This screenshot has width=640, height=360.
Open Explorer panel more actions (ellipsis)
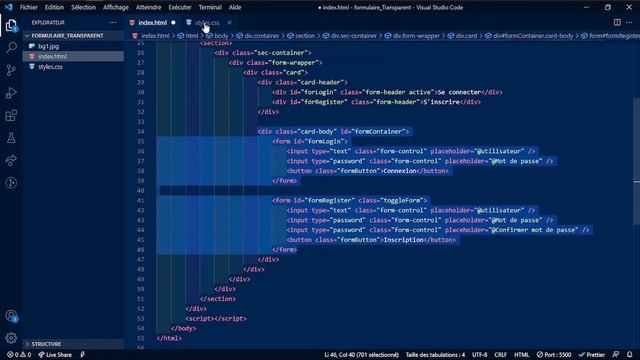point(113,22)
